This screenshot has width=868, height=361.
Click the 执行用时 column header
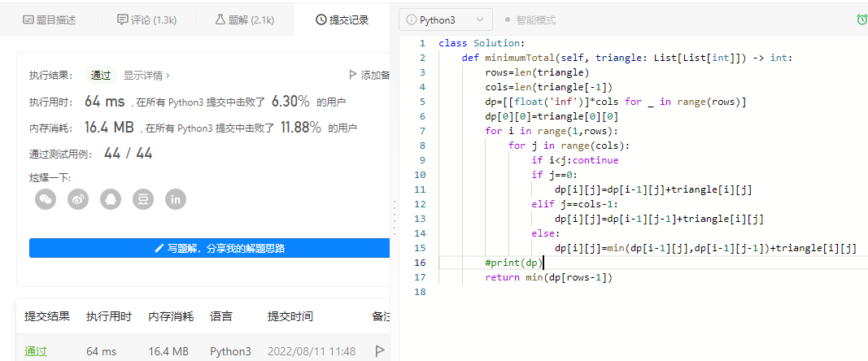click(109, 317)
